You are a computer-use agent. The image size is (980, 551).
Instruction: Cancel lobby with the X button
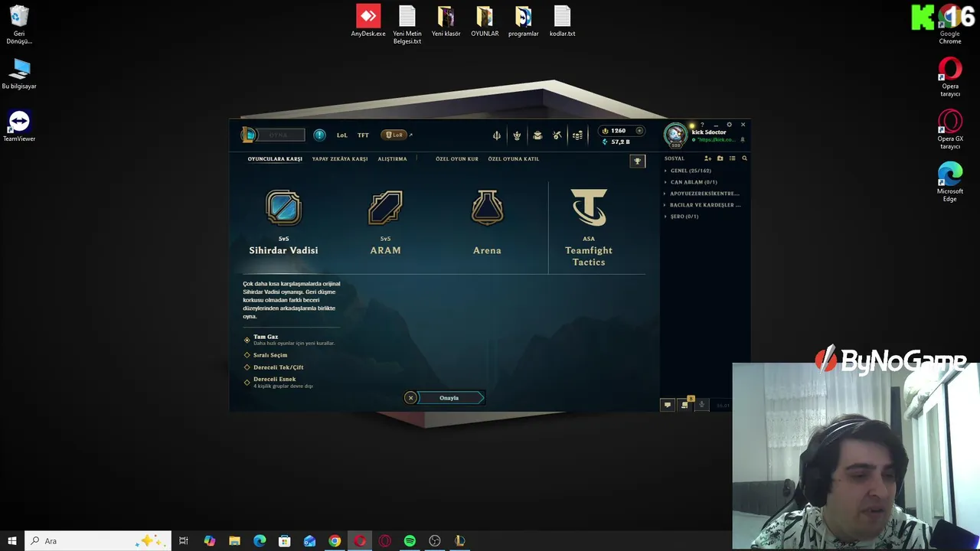tap(410, 398)
